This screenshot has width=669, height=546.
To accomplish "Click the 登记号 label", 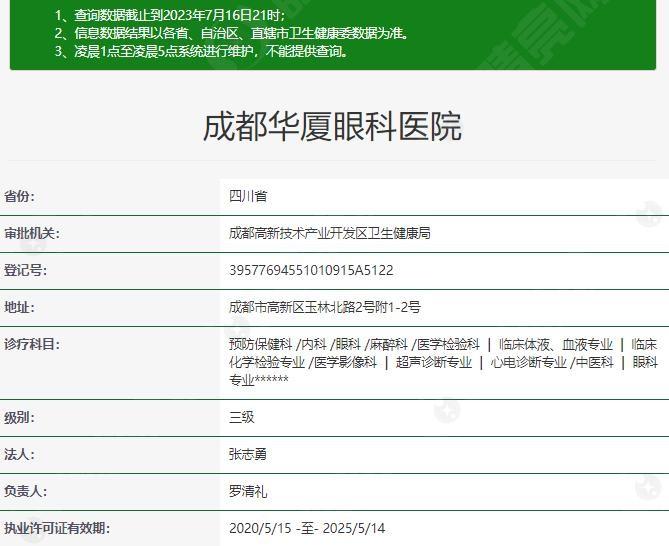I will [x=25, y=270].
